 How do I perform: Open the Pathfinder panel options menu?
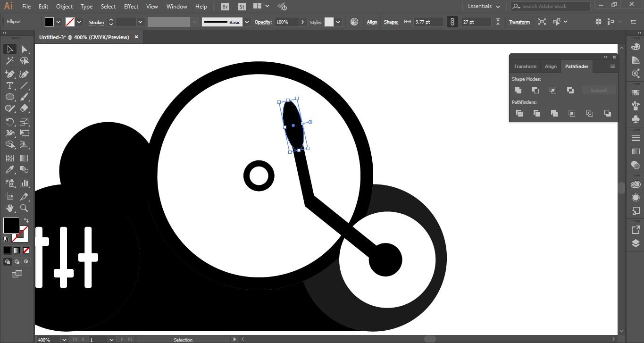point(613,67)
